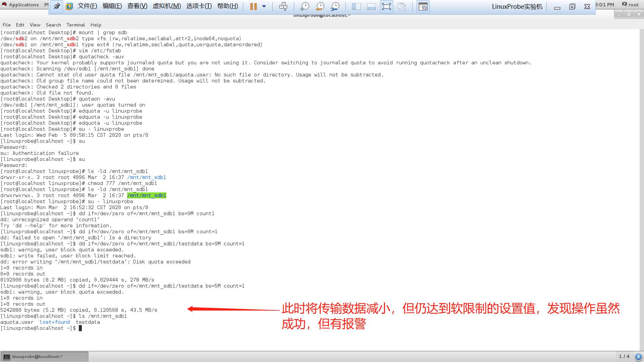Expand the 选项卡 menu
This screenshot has height=362, width=644.
(x=199, y=6)
